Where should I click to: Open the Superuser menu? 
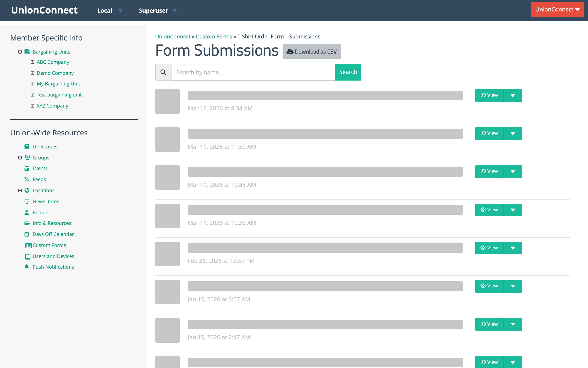pos(158,10)
